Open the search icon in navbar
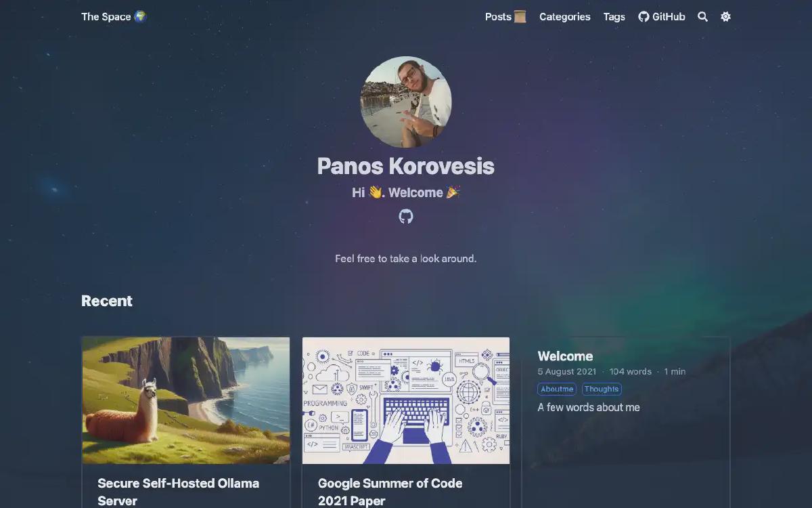Image resolution: width=812 pixels, height=508 pixels. point(702,17)
